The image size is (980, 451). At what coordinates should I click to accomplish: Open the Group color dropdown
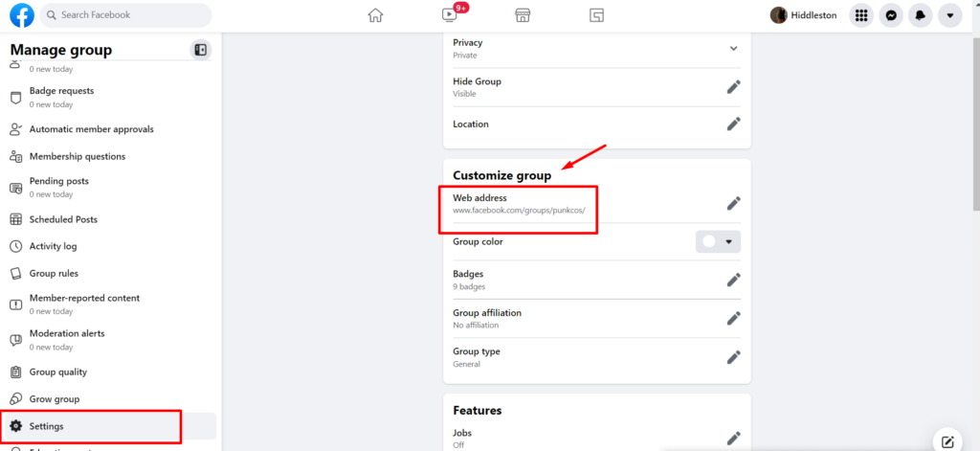(x=718, y=241)
